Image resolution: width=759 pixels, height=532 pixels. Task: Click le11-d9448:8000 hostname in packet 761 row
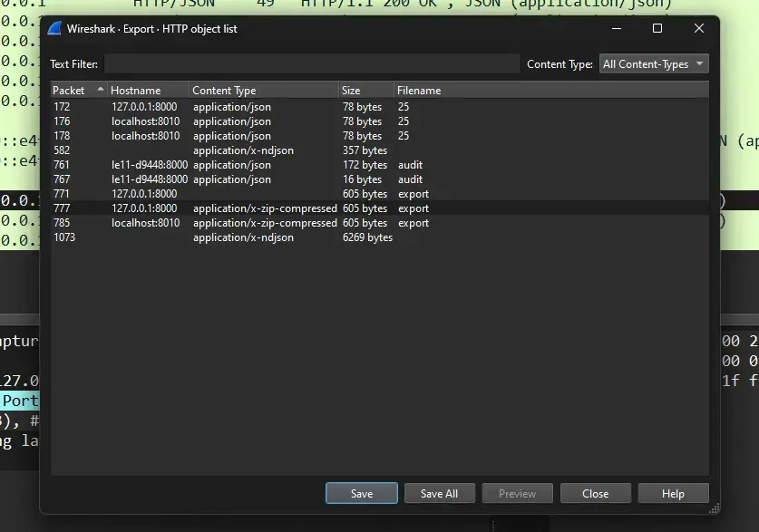click(x=150, y=165)
